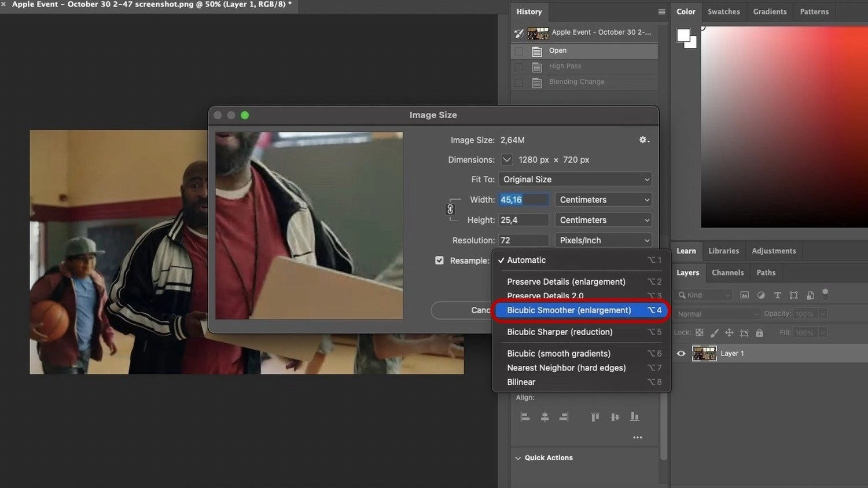Align bottom edges icon

pyautogui.click(x=635, y=417)
